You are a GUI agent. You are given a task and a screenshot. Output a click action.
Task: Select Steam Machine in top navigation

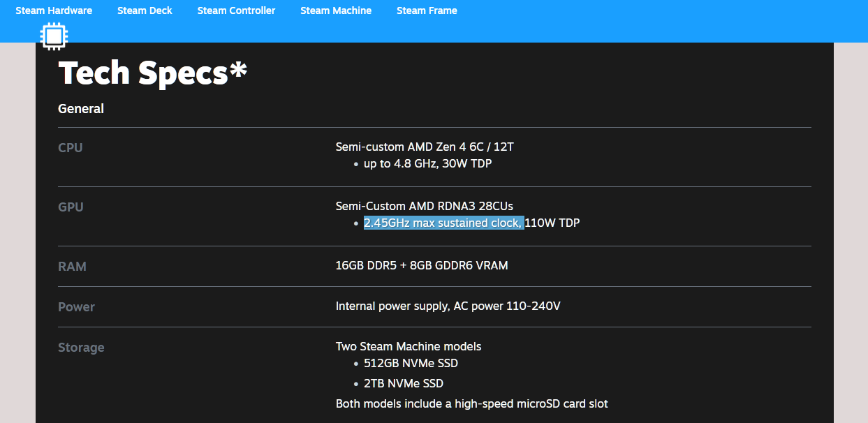[336, 10]
